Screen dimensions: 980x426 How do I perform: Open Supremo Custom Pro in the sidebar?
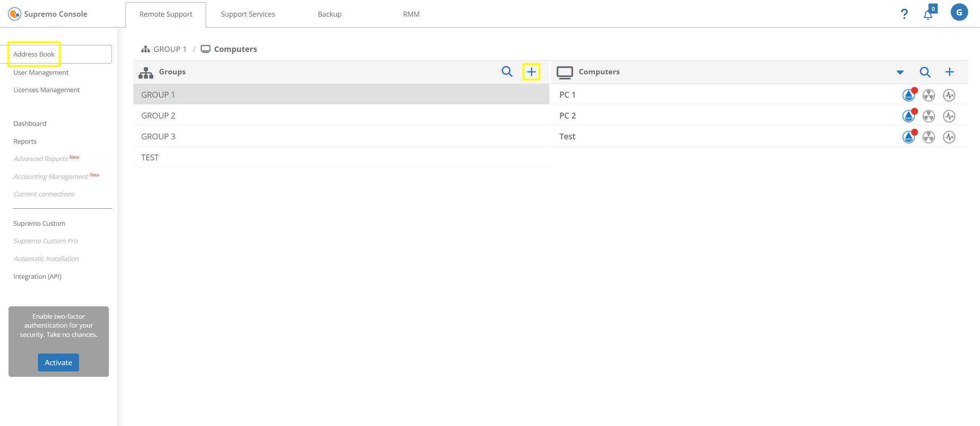(x=45, y=241)
